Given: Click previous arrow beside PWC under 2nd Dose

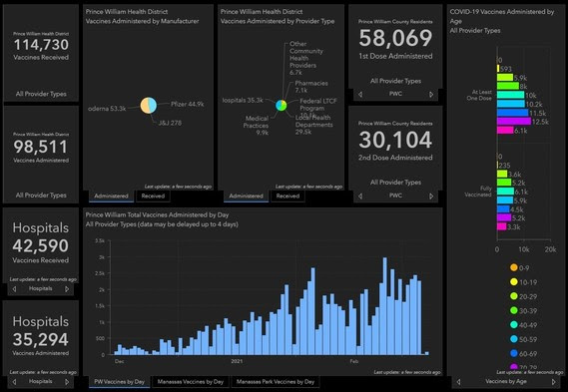Looking at the screenshot, I should (x=360, y=196).
